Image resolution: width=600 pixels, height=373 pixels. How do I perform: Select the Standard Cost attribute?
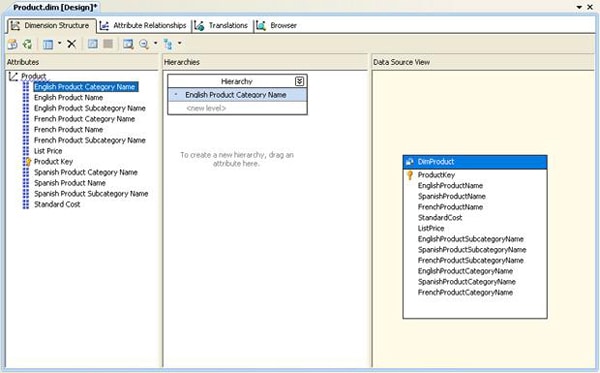click(57, 205)
